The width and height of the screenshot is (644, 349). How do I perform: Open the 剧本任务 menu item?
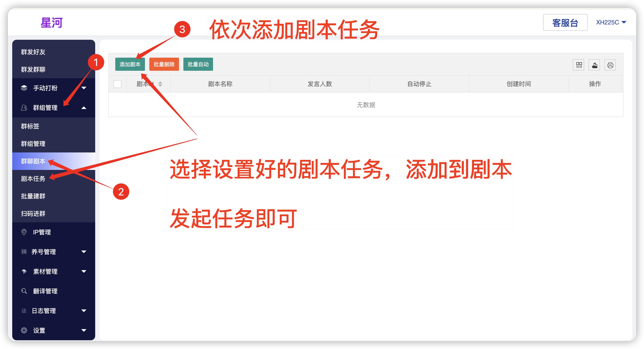33,178
